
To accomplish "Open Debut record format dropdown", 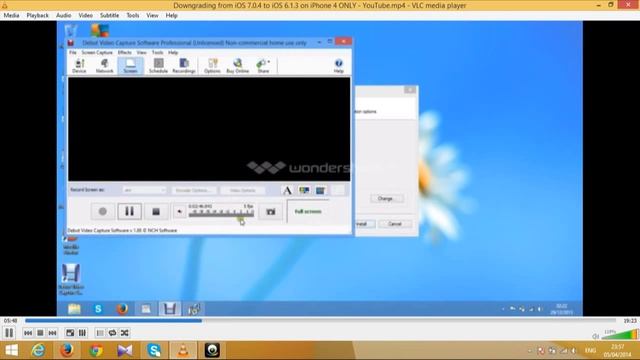I will coord(144,191).
